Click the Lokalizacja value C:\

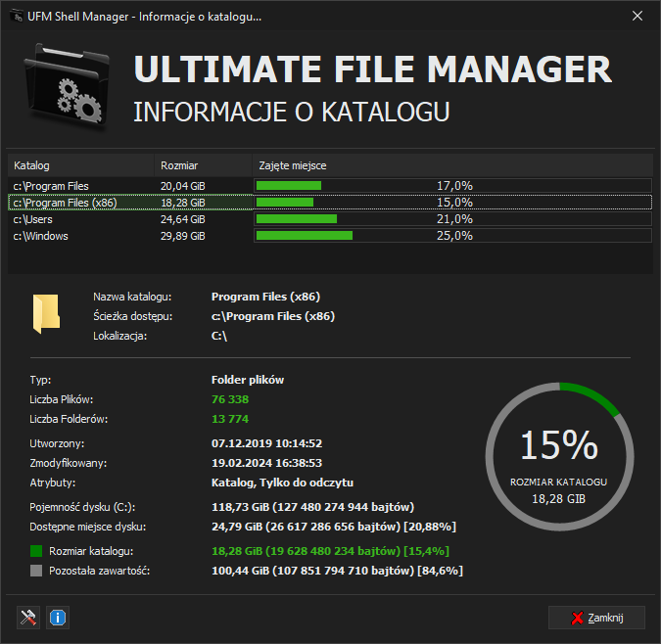pyautogui.click(x=219, y=336)
